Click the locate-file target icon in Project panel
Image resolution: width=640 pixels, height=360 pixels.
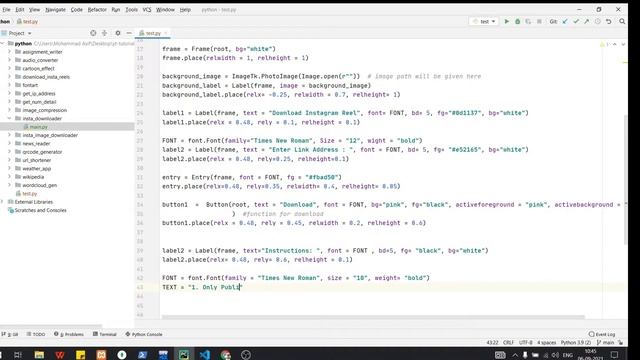click(x=93, y=33)
